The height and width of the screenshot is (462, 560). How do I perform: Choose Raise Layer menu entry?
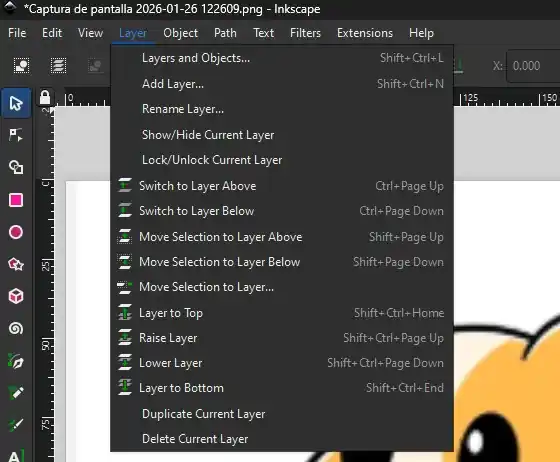point(282,338)
